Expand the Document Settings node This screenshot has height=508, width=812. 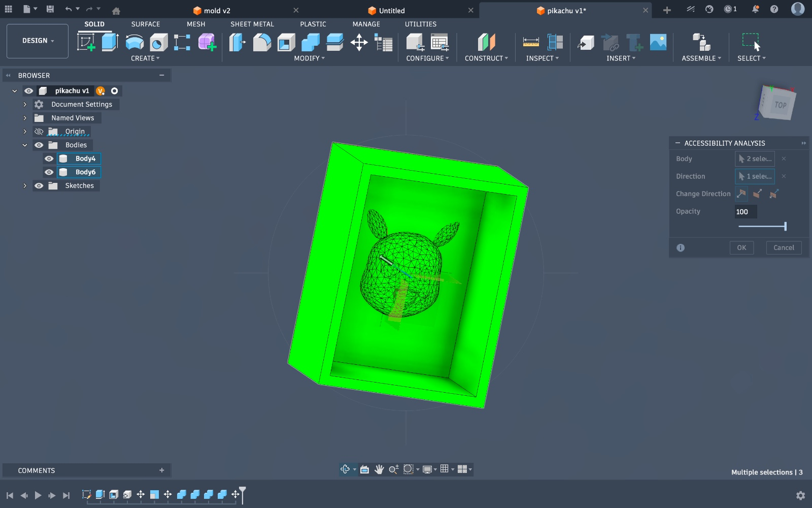point(25,105)
